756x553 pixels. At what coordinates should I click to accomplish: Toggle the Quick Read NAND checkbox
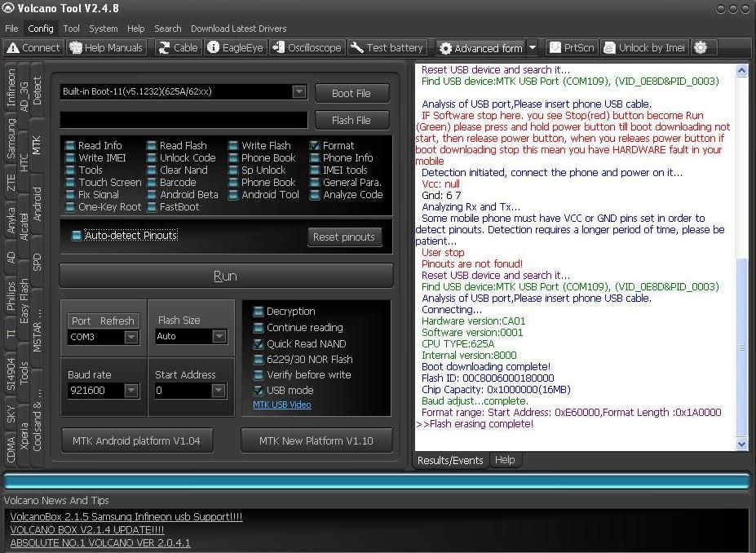pyautogui.click(x=259, y=343)
